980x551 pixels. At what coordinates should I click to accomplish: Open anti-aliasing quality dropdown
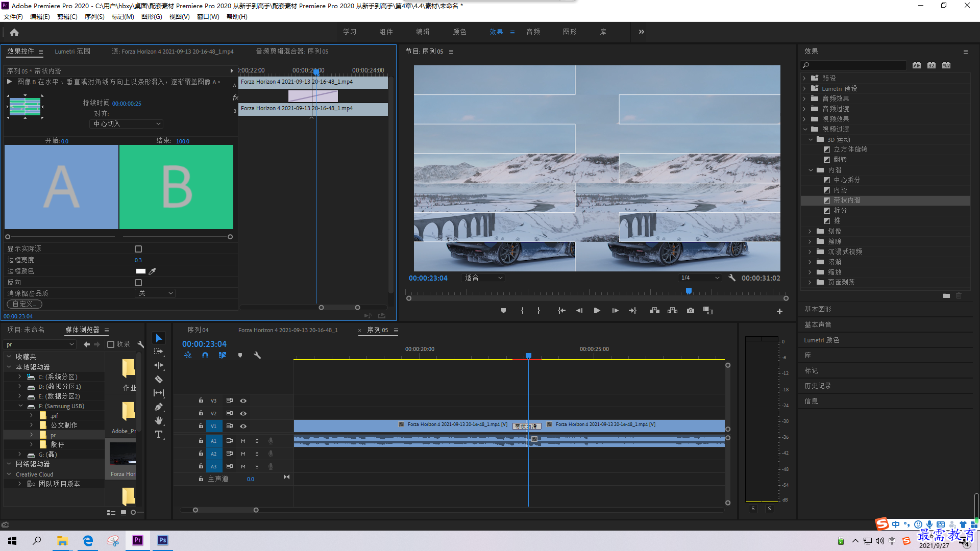pos(155,293)
